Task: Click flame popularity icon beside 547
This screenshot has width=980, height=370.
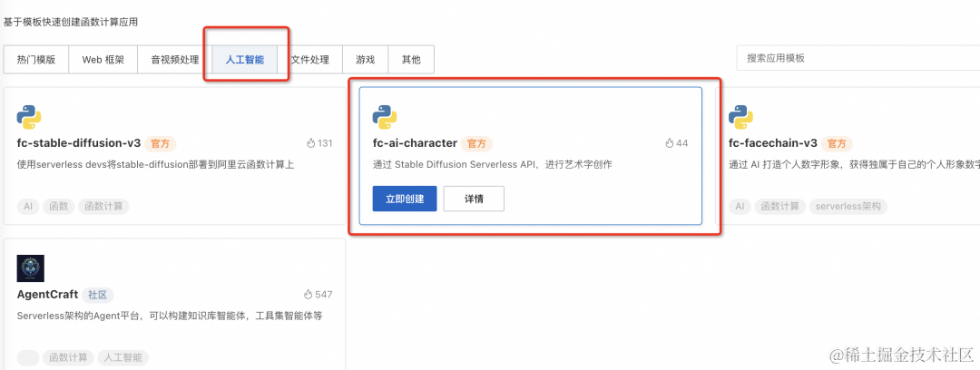Action: click(308, 295)
